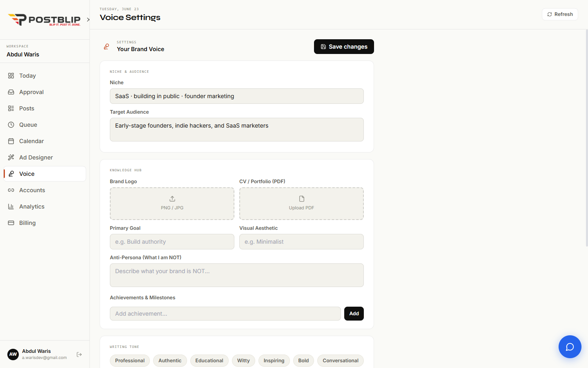Click the PDF file icon in CV upload box
Viewport: 588px width, 368px height.
302,199
